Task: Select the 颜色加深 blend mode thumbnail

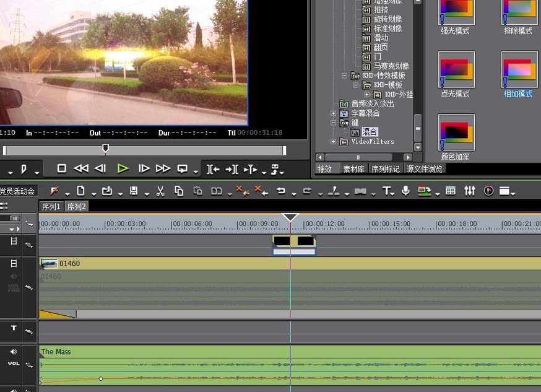Action: click(x=456, y=132)
